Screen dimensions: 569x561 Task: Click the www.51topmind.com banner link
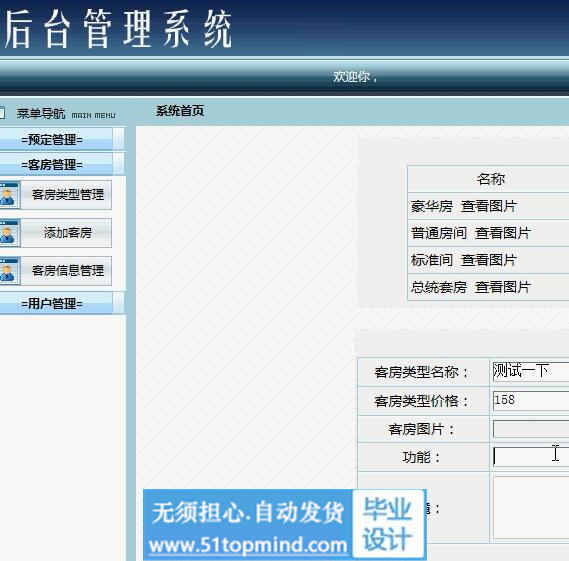[248, 545]
